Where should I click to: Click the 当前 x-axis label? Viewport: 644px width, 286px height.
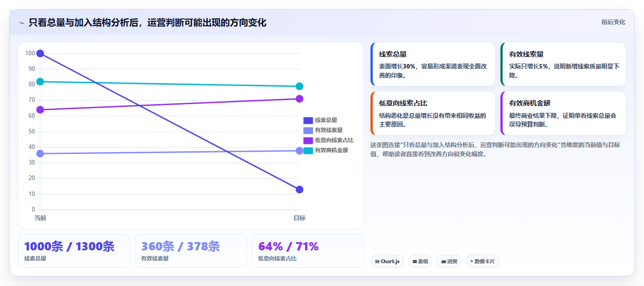pyautogui.click(x=40, y=218)
